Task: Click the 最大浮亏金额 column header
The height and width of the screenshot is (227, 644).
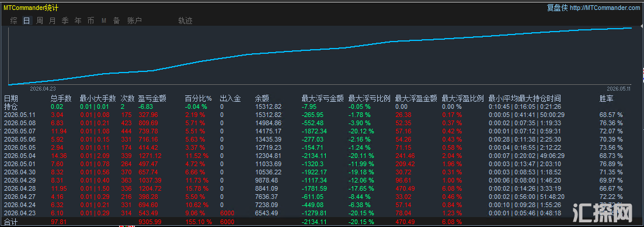Action: (x=322, y=99)
